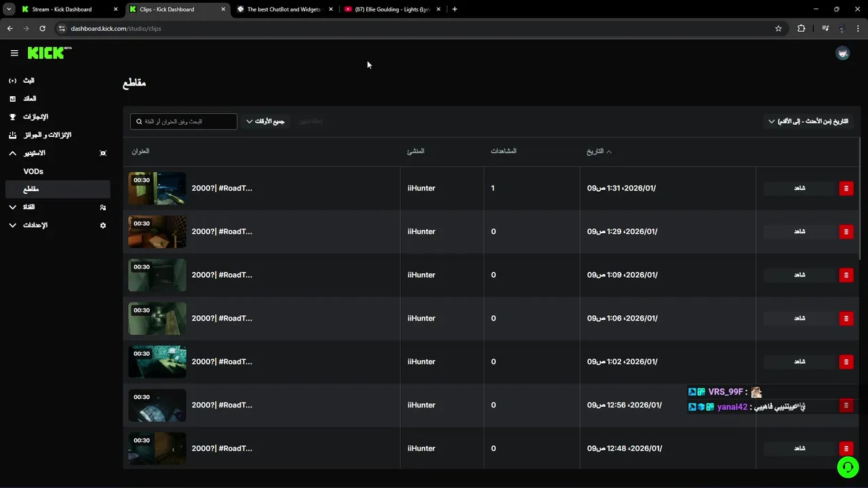Viewport: 868px width, 488px height.
Task: Click the clip search input field
Action: [184, 121]
